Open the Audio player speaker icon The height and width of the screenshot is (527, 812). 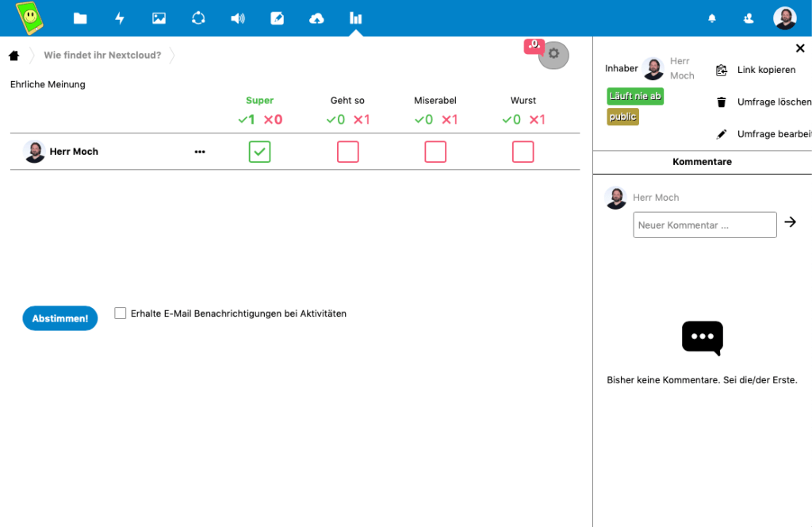(237, 18)
